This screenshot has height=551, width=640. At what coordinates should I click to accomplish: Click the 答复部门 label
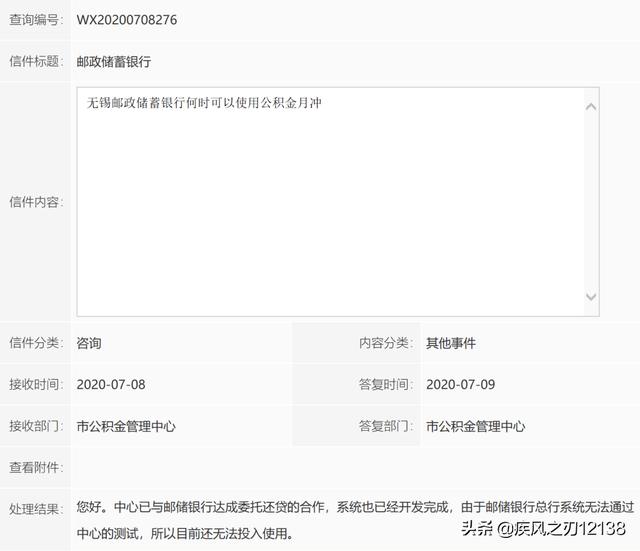[386, 427]
